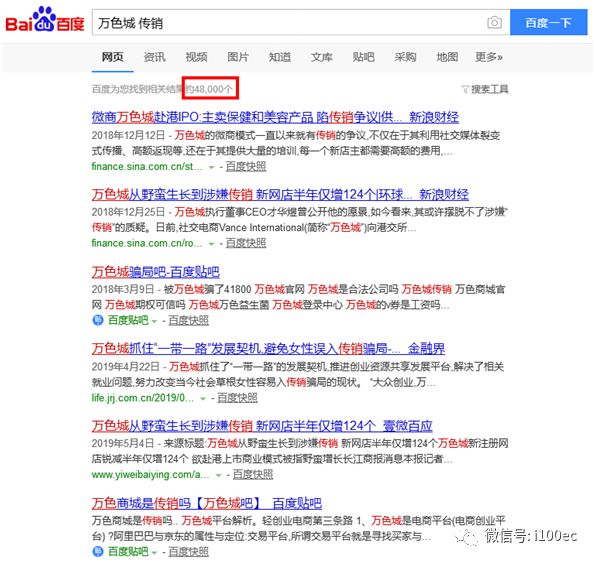Switch to the 资讯 tab
Image resolution: width=595 pixels, height=562 pixels.
(154, 57)
